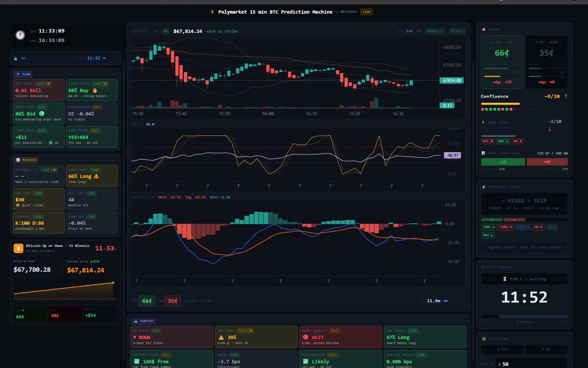Image resolution: width=588 pixels, height=368 pixels.
Task: Open the FLOW section tab
Action: [23, 74]
